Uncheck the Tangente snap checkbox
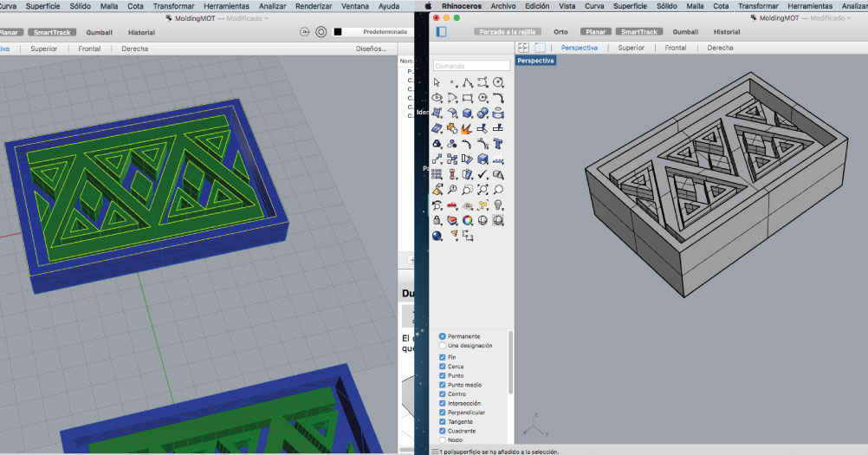Image resolution: width=868 pixels, height=455 pixels. (x=443, y=421)
